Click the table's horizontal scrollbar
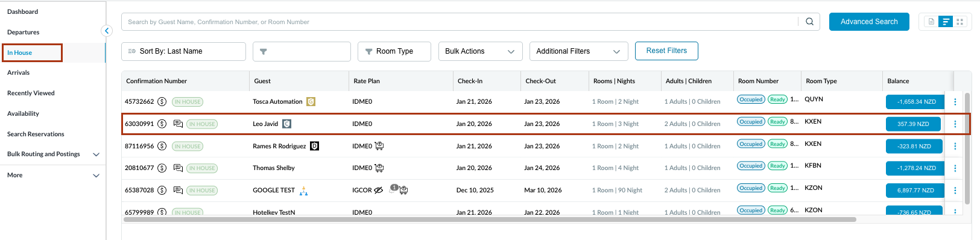The height and width of the screenshot is (240, 980). tap(490, 219)
